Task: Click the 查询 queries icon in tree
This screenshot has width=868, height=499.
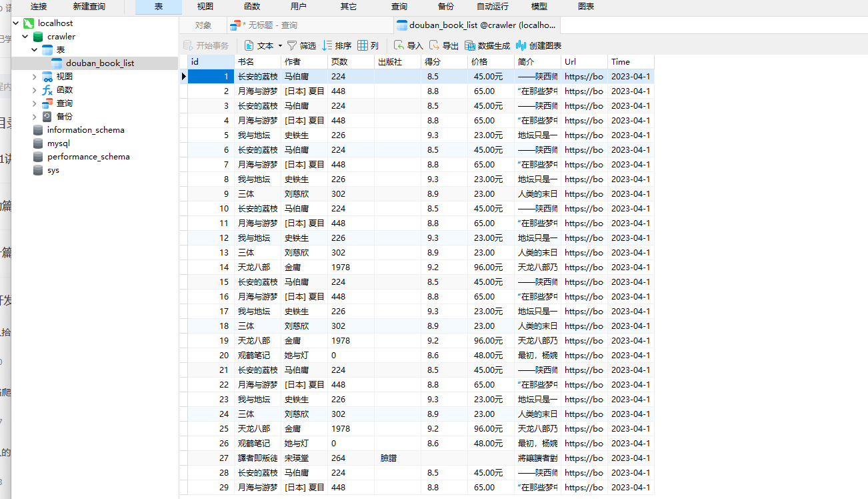Action: click(x=47, y=103)
